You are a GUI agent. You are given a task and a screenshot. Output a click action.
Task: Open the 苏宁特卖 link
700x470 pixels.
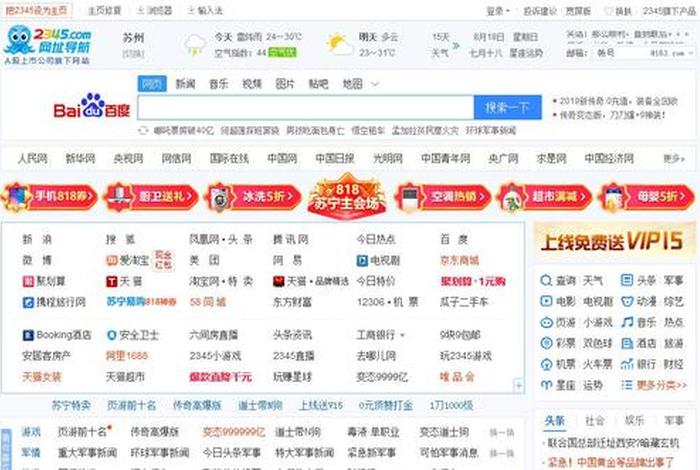[x=71, y=405]
